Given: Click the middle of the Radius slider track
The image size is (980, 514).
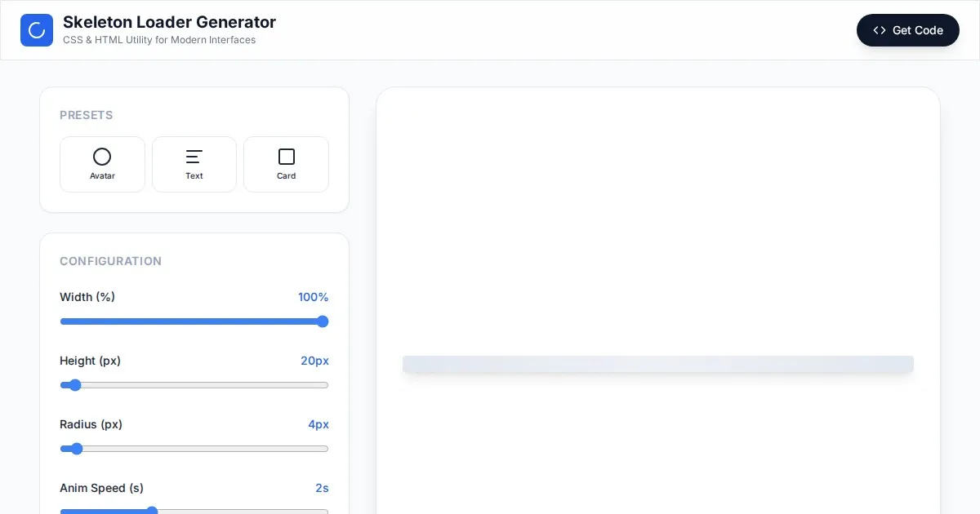Looking at the screenshot, I should [194, 449].
